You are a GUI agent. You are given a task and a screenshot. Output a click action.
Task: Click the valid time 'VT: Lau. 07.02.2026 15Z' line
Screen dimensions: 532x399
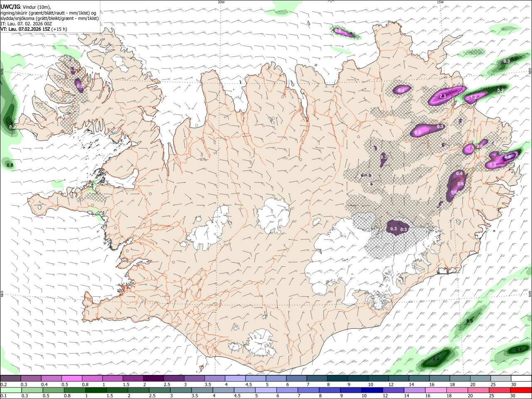click(34, 30)
